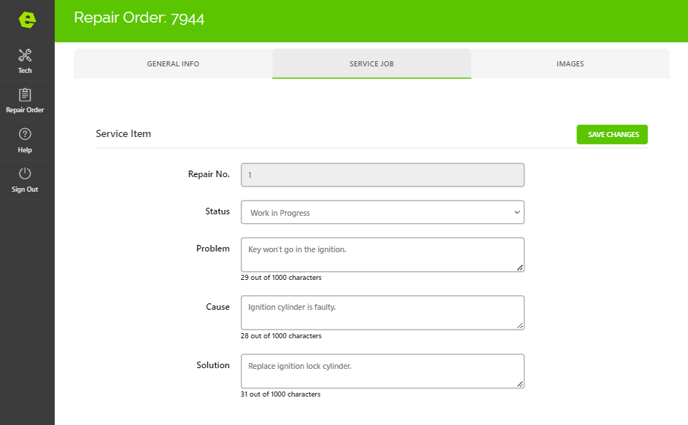Click the green e logo icon
Viewport: 688px width, 425px height.
(27, 20)
